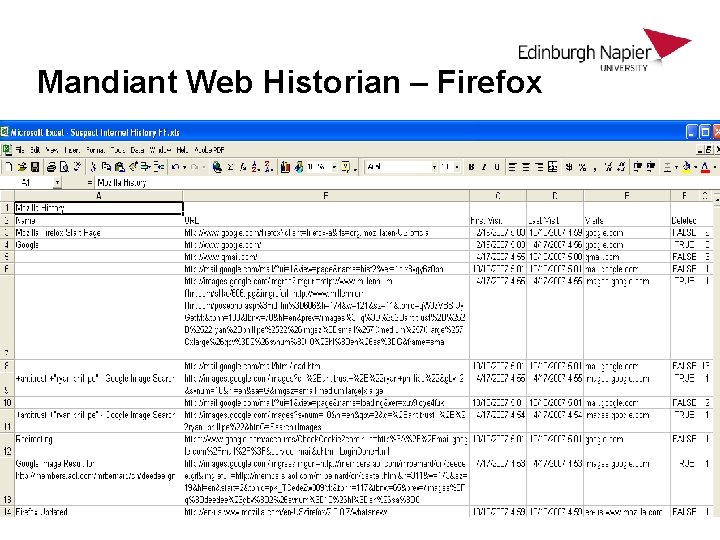This screenshot has height=540, width=720.
Task: Open Print Preview from the toolbar
Action: 64,167
